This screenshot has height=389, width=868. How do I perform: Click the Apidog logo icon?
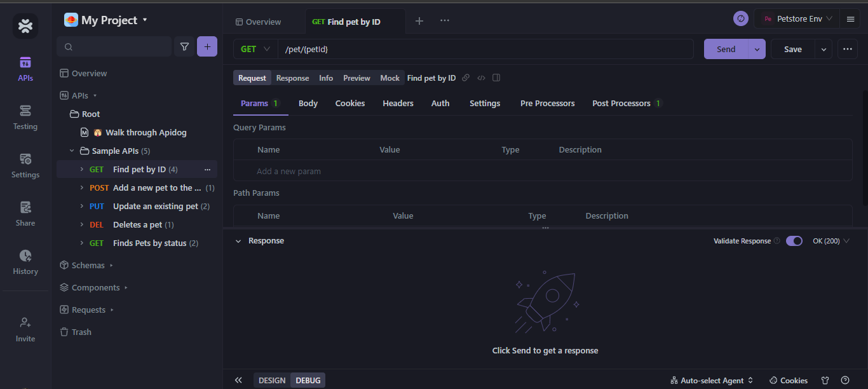pos(25,26)
